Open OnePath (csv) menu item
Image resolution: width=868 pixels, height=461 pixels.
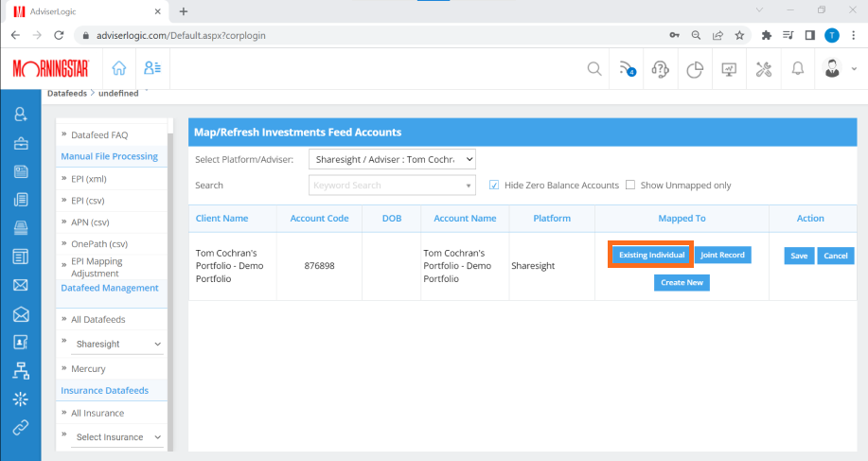click(x=99, y=243)
